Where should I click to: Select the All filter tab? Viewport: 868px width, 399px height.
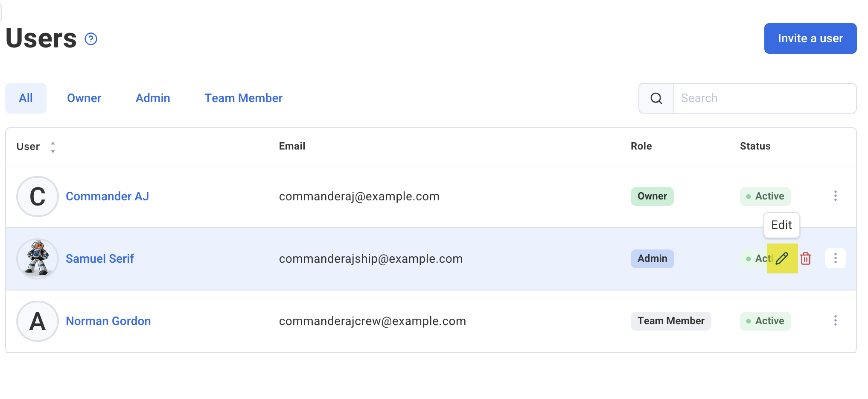[x=26, y=98]
